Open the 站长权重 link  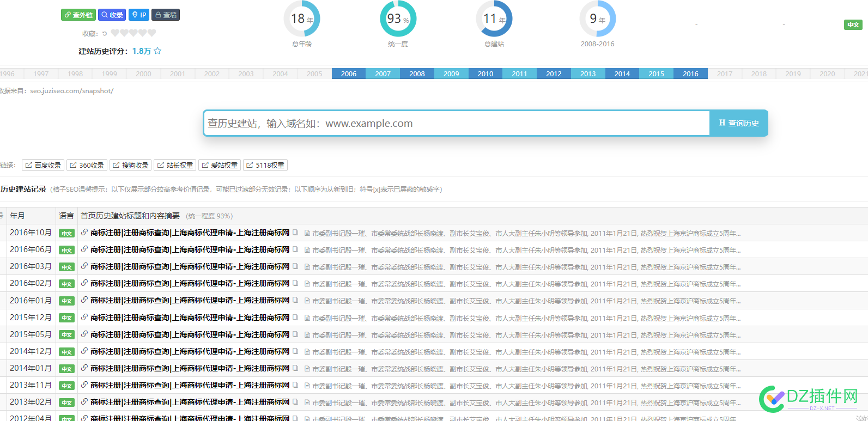pos(175,165)
